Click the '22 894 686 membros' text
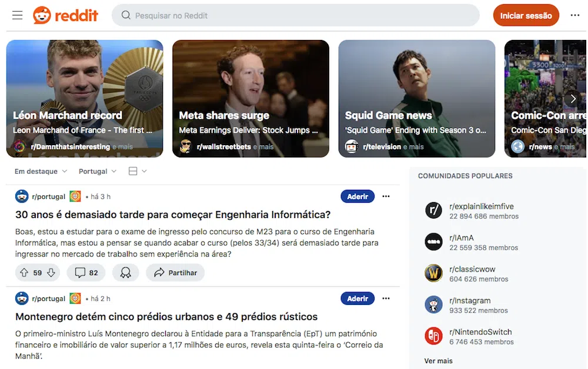The height and width of the screenshot is (369, 588). (x=484, y=217)
